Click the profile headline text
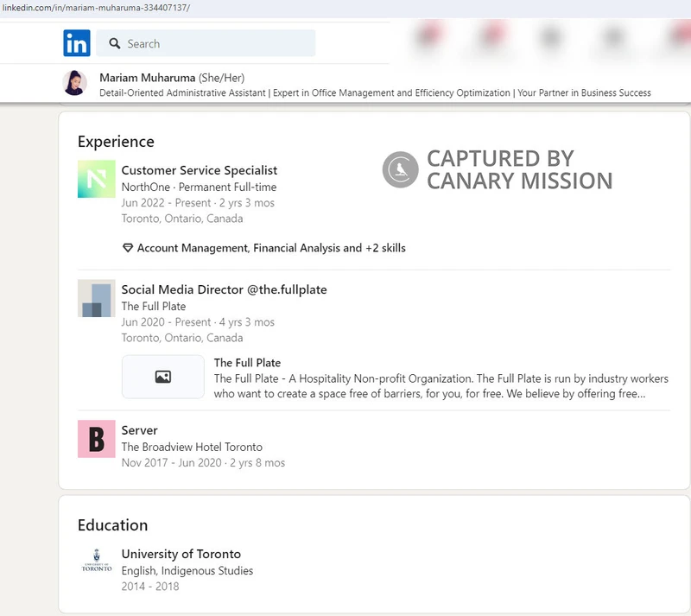 pos(375,93)
